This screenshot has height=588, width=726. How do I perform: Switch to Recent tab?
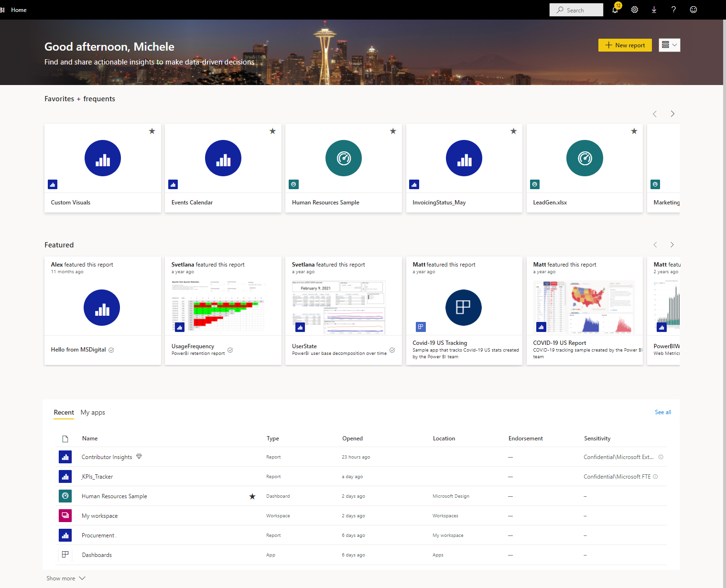coord(64,412)
